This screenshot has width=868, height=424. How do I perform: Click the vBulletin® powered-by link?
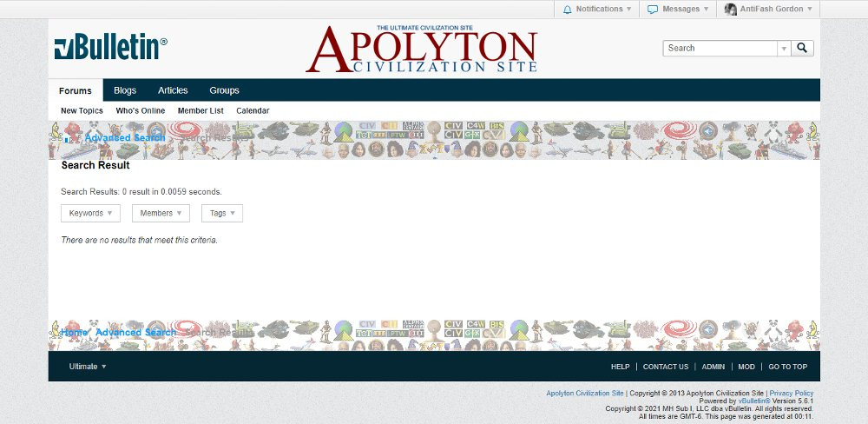pyautogui.click(x=754, y=401)
